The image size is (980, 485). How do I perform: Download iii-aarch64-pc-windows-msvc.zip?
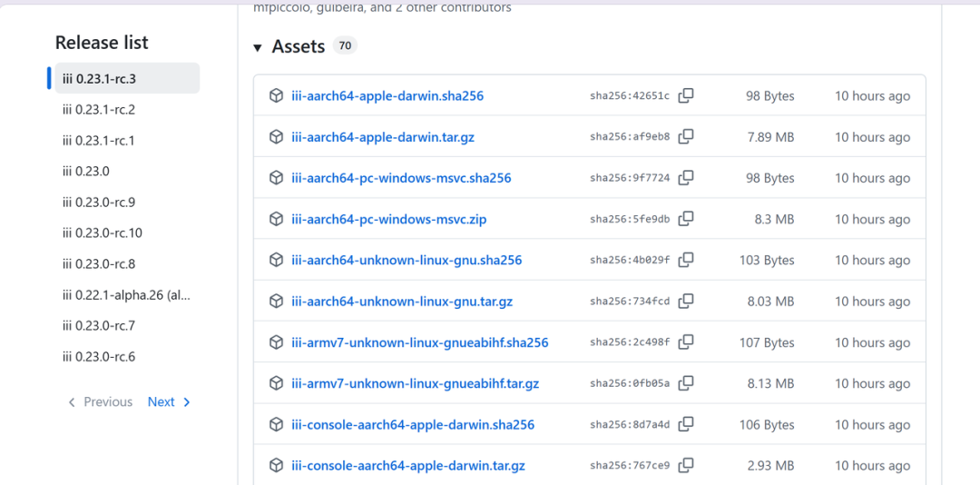tap(388, 219)
